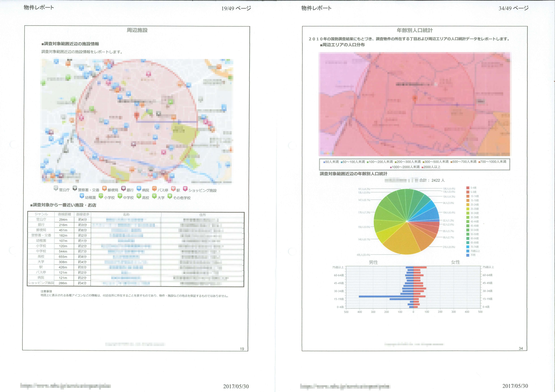Click the 65-69歳 teal swatch
This screenshot has width=555, height=392.
(x=468, y=242)
